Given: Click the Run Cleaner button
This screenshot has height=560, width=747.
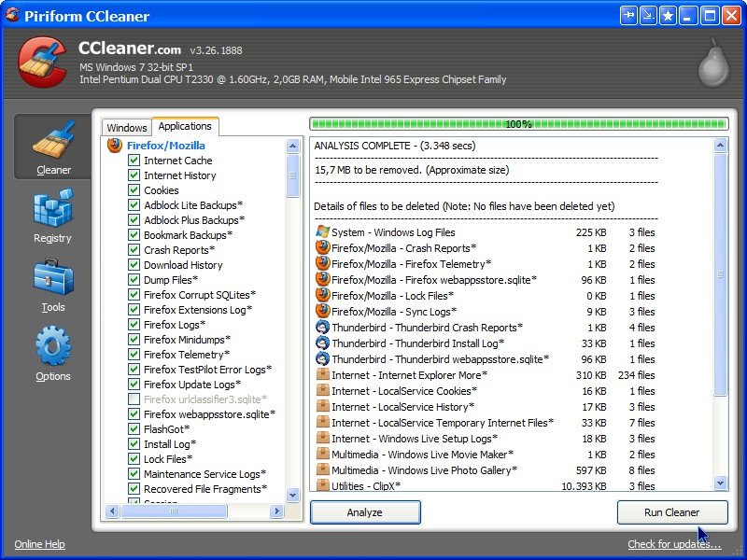Looking at the screenshot, I should [x=672, y=512].
